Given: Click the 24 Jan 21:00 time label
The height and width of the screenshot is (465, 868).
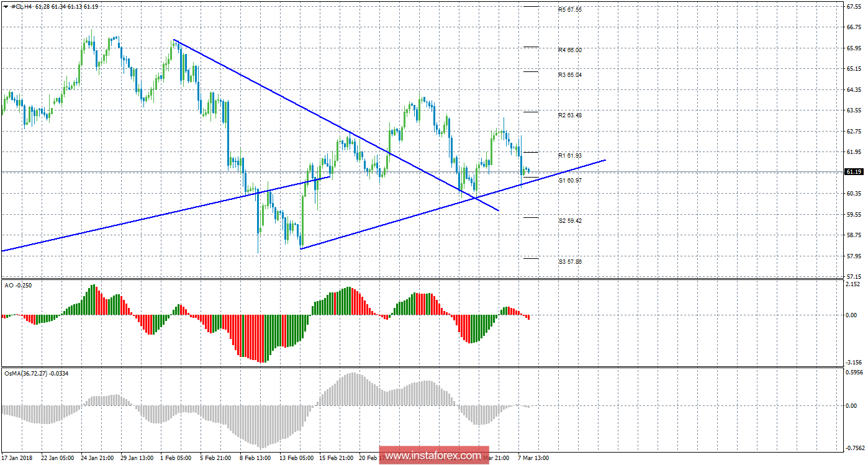Looking at the screenshot, I should click(97, 458).
